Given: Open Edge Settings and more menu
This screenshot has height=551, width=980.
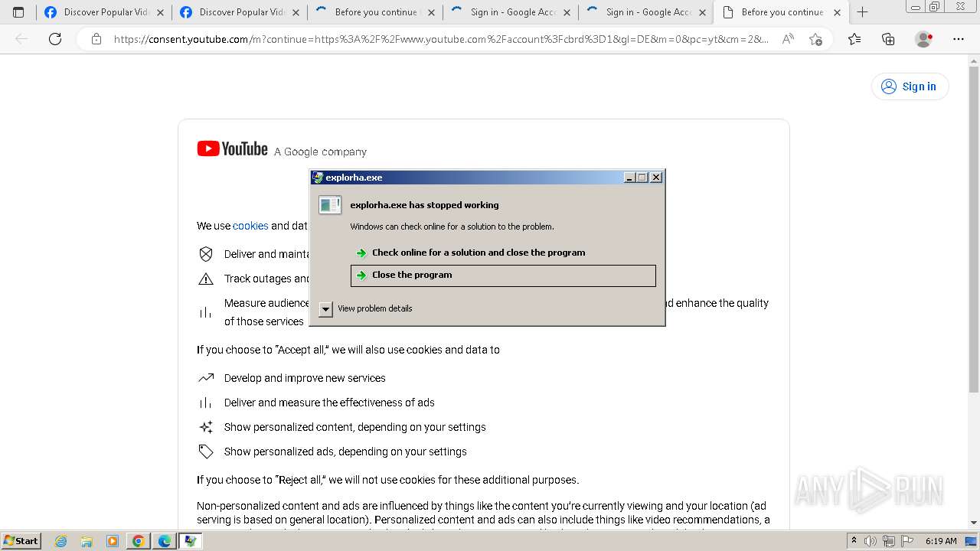Looking at the screenshot, I should tap(959, 39).
